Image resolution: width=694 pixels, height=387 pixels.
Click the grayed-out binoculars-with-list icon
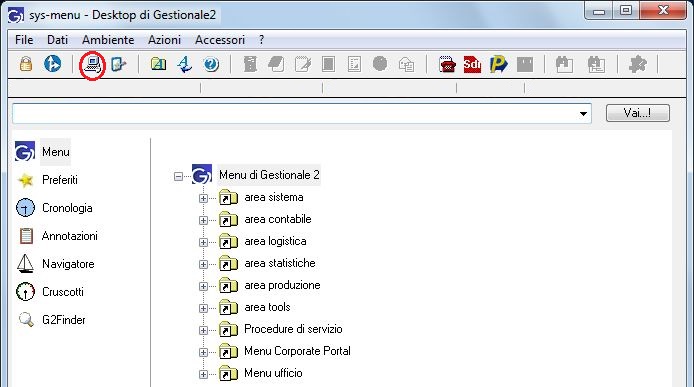(596, 65)
